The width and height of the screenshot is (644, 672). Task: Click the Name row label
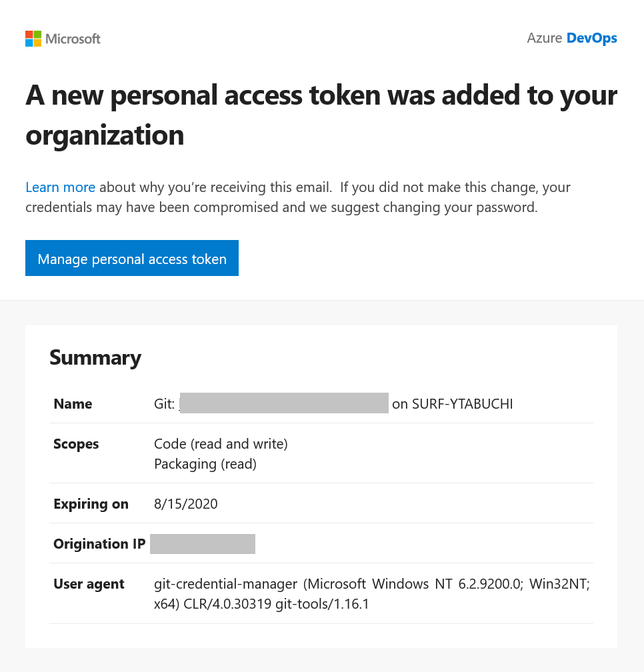73,404
